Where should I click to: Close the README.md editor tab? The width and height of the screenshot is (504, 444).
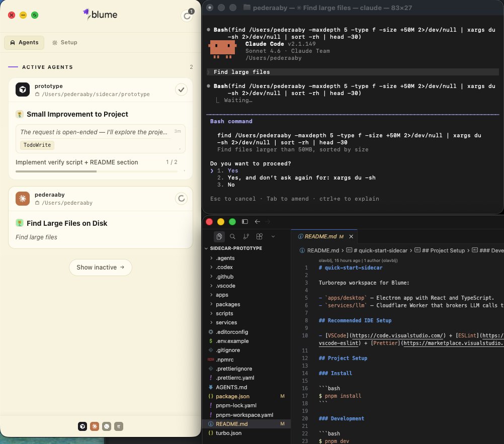(x=351, y=236)
